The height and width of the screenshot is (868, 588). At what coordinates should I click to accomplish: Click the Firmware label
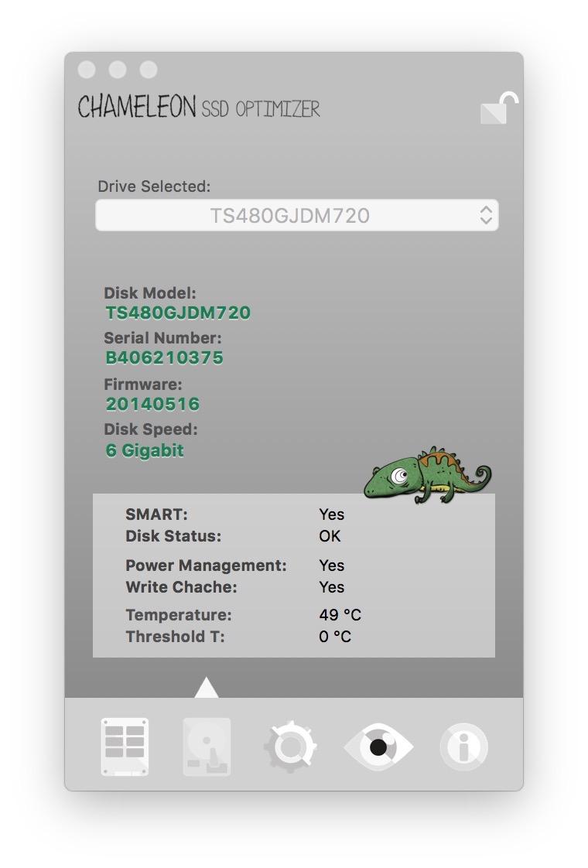143,384
